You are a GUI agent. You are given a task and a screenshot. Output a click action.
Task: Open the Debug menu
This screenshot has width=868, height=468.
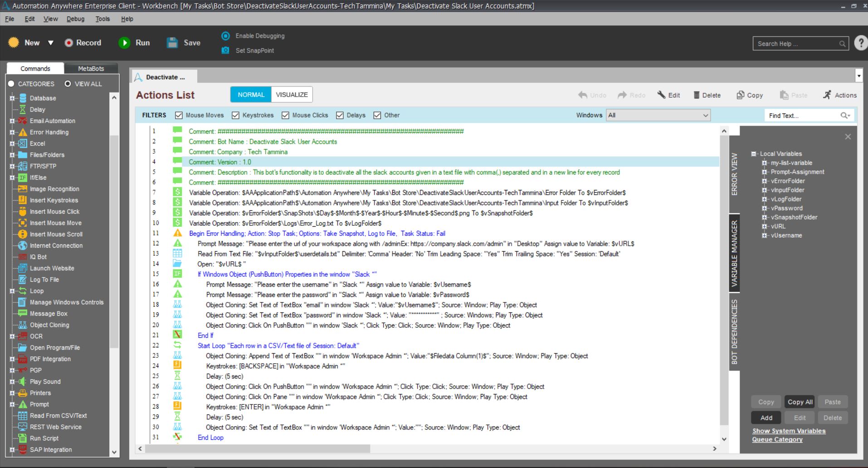(x=75, y=19)
